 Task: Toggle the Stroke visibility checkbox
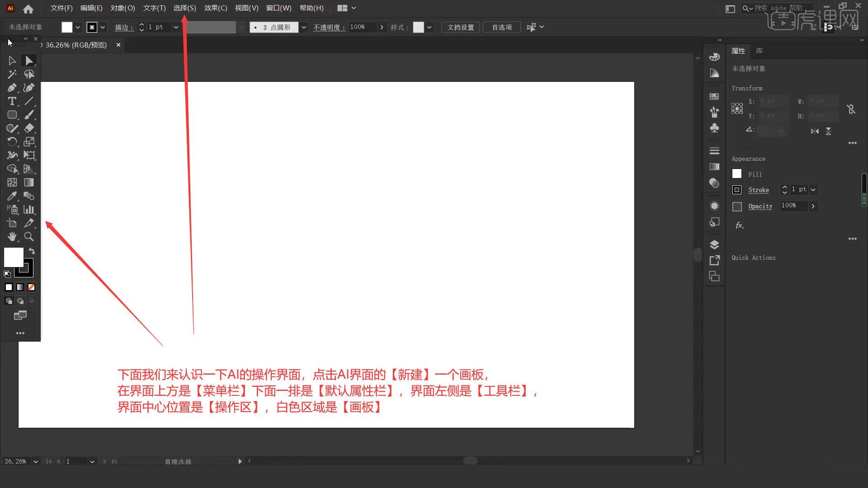pos(737,189)
